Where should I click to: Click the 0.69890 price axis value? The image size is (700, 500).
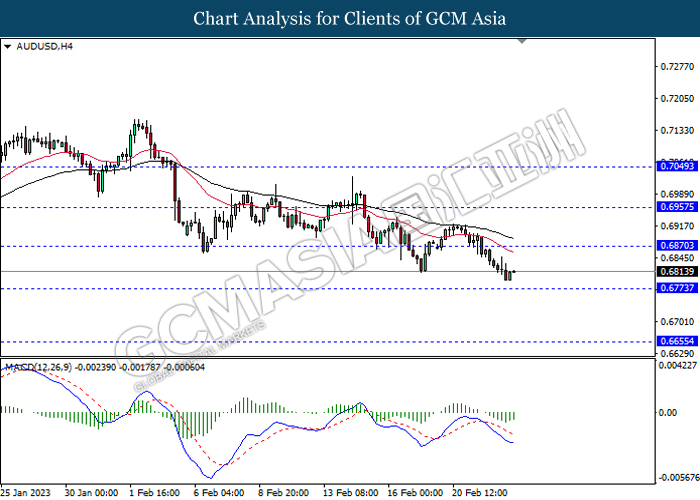pos(677,194)
